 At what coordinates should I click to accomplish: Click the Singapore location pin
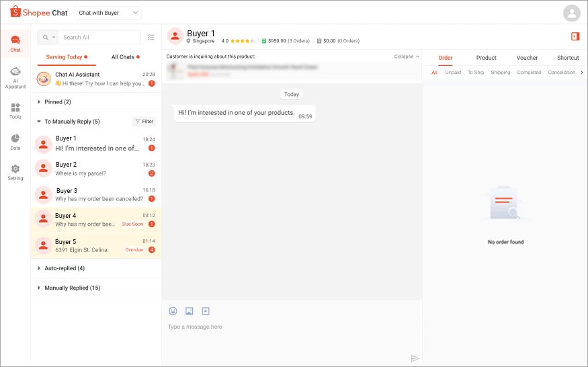pyautogui.click(x=189, y=41)
